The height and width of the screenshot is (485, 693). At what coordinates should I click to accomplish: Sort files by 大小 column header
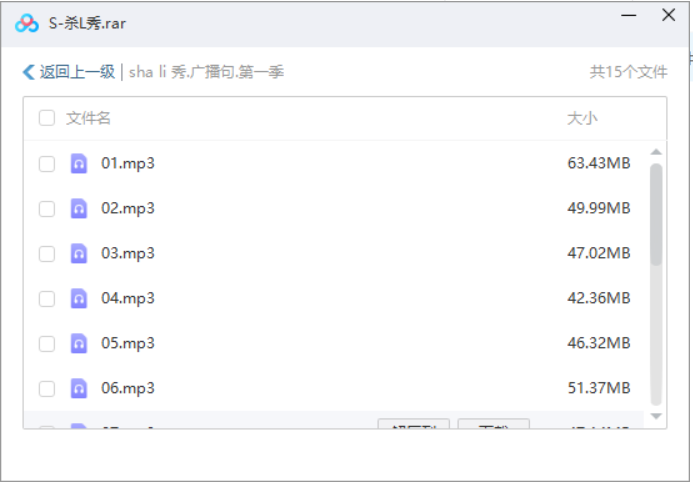point(582,118)
